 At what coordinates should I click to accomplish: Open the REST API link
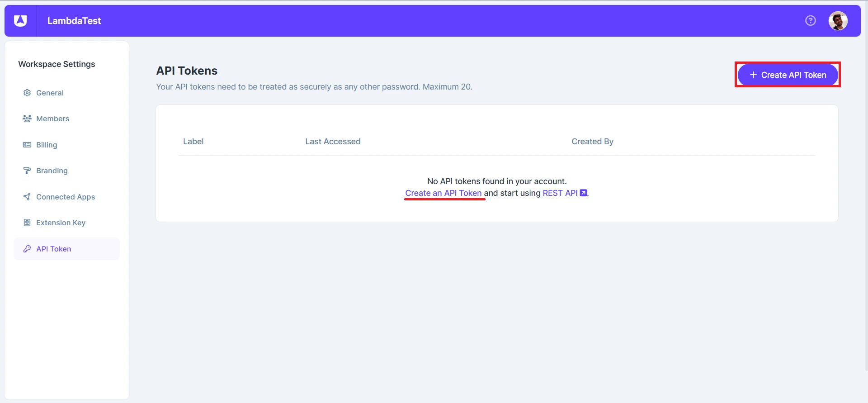click(560, 193)
